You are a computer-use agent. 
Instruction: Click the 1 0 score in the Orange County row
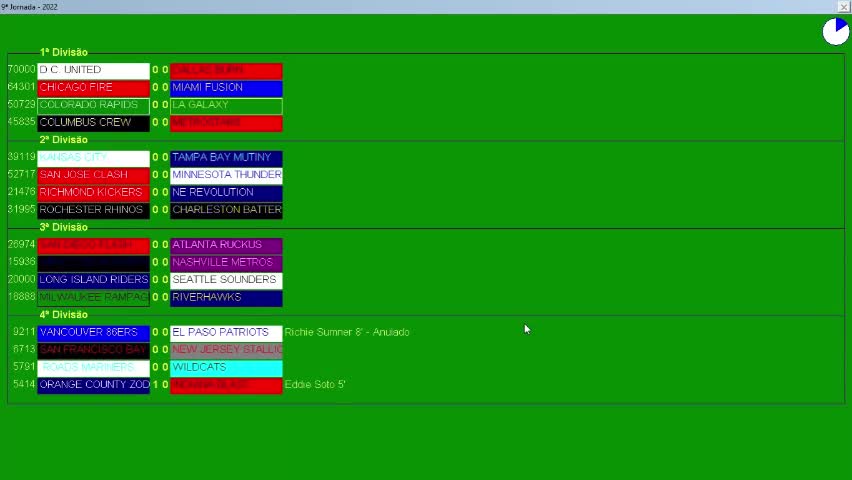pyautogui.click(x=160, y=385)
